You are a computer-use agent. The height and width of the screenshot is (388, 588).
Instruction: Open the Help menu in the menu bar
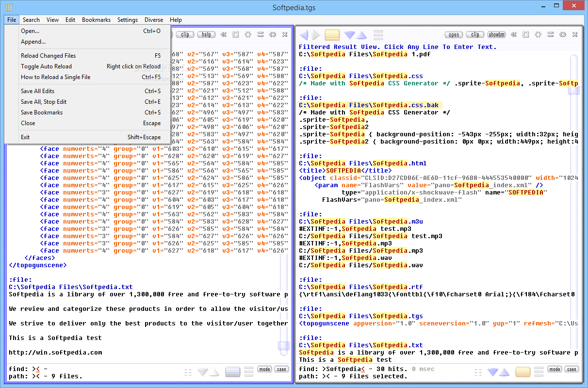point(176,20)
